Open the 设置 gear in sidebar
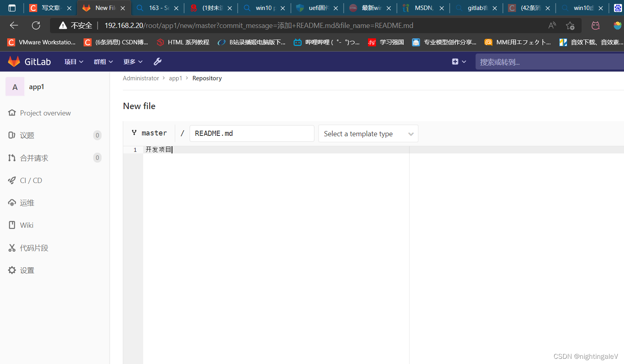The height and width of the screenshot is (364, 624). (27, 270)
